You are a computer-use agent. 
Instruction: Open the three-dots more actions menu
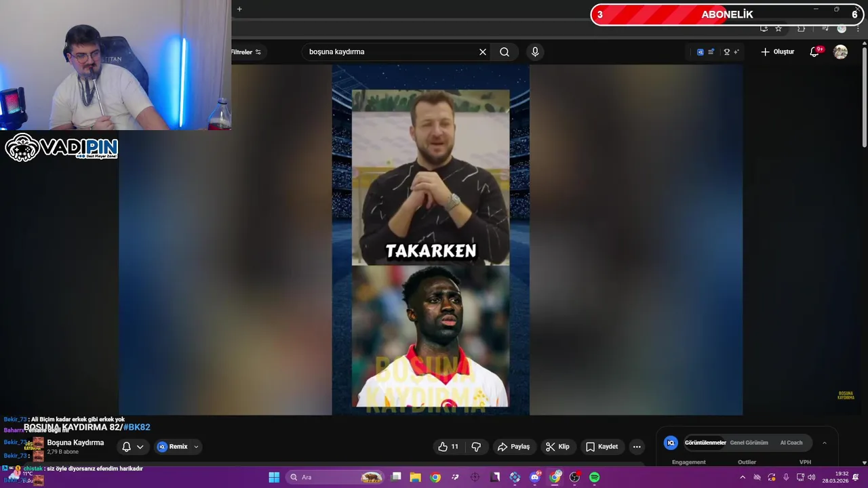pos(637,447)
